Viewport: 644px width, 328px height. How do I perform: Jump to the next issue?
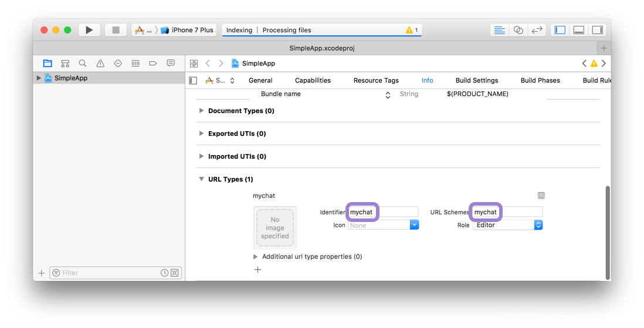tap(604, 63)
